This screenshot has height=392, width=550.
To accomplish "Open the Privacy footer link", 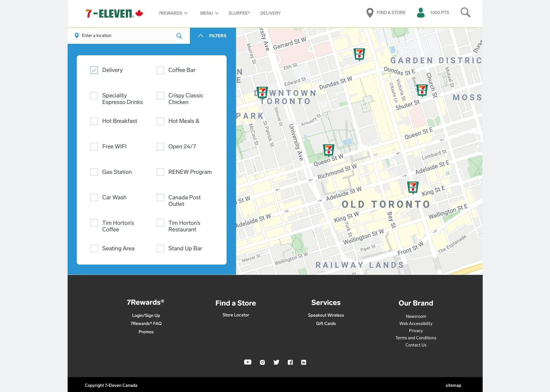I will pyautogui.click(x=416, y=331).
